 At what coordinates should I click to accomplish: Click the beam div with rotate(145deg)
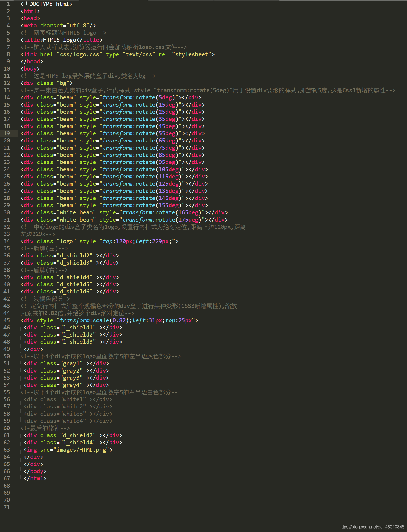[x=114, y=198]
